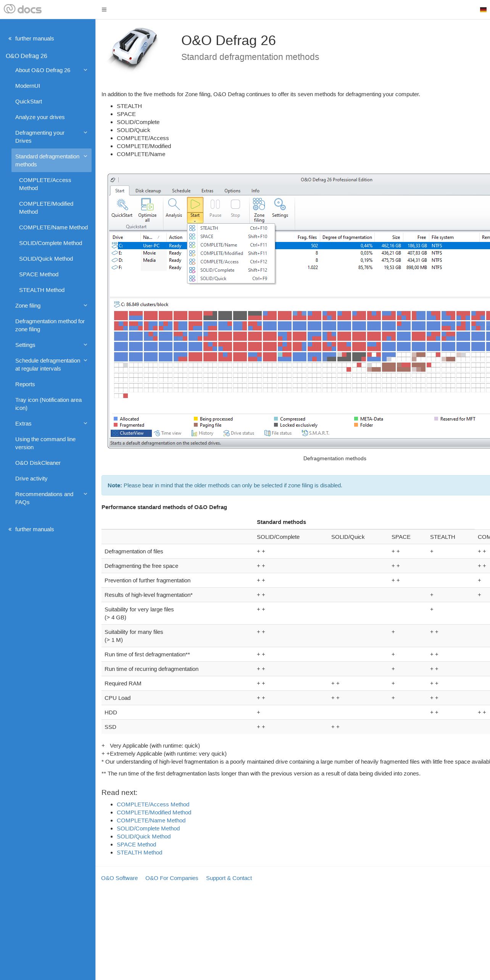This screenshot has width=490, height=980.
Task: Click the S.M.A.R.T. icon
Action: tap(305, 433)
